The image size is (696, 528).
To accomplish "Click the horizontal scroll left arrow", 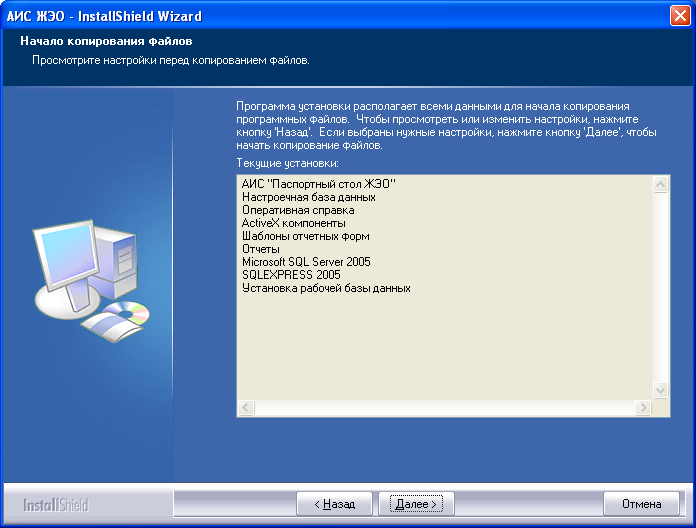I will pos(246,407).
